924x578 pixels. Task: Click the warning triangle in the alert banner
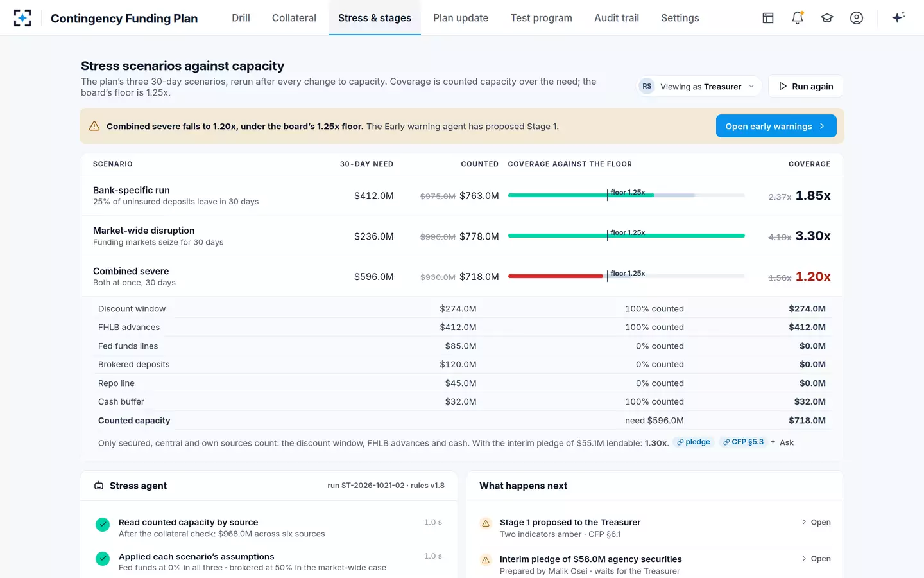pos(94,126)
